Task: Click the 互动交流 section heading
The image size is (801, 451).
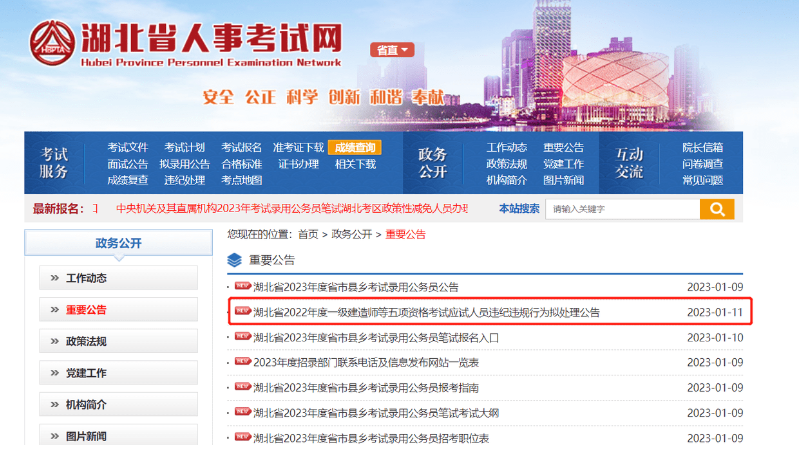Action: (x=629, y=163)
